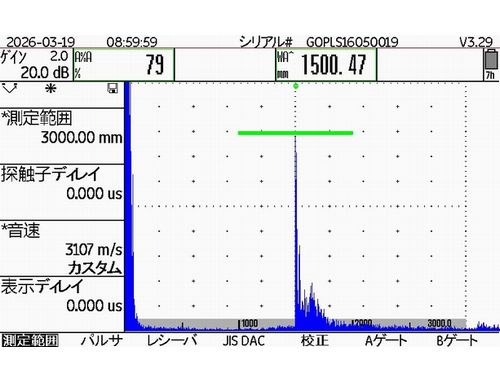500x383 pixels.
Task: Open the レシーバ menu tab
Action: [x=172, y=340]
